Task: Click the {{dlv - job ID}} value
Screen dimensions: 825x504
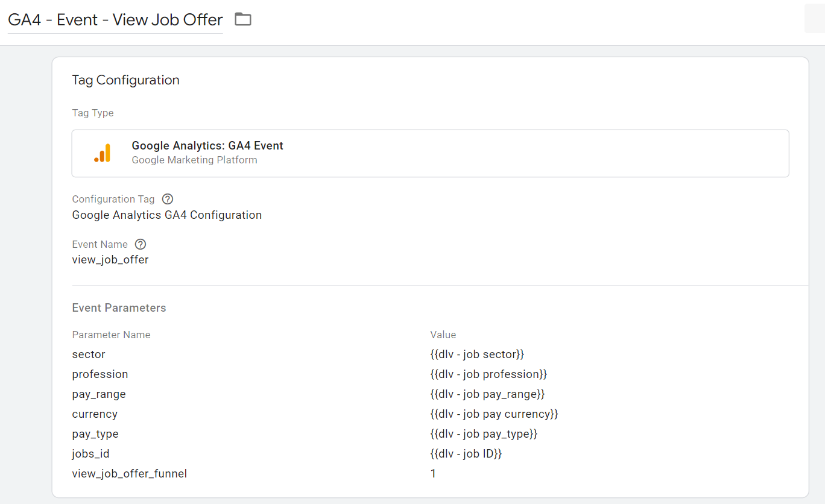Action: pyautogui.click(x=466, y=454)
